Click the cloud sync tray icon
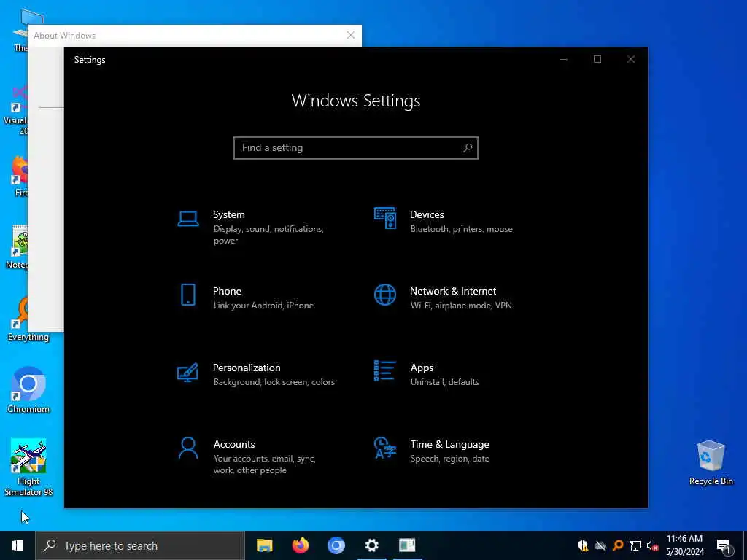The width and height of the screenshot is (747, 560). point(600,545)
